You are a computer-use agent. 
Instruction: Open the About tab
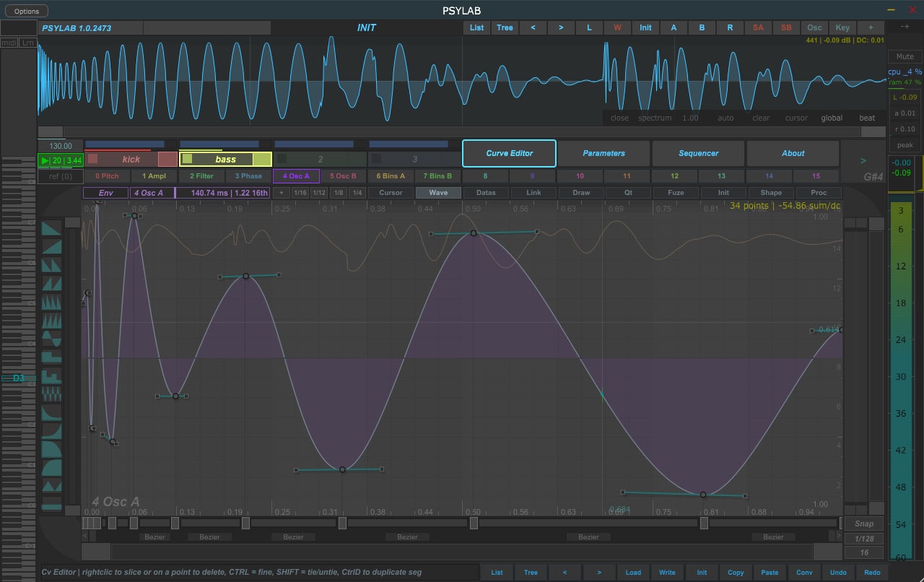click(x=793, y=153)
